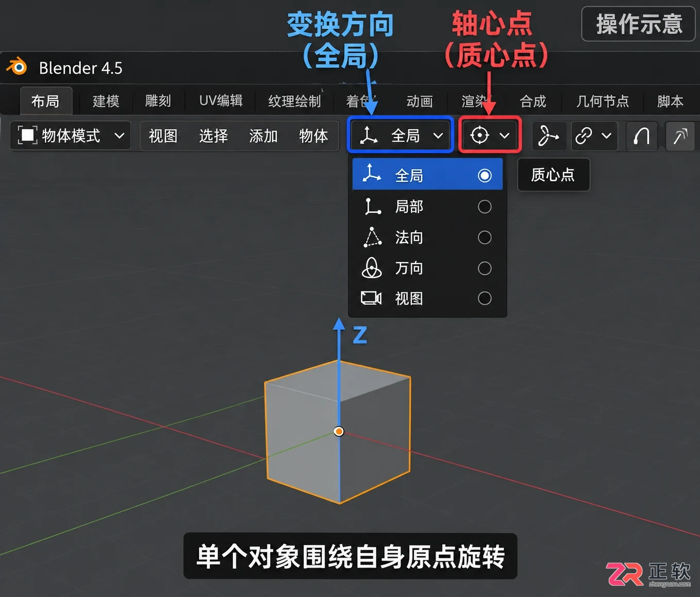
Task: Switch to the 建模 workspace tab
Action: click(106, 101)
